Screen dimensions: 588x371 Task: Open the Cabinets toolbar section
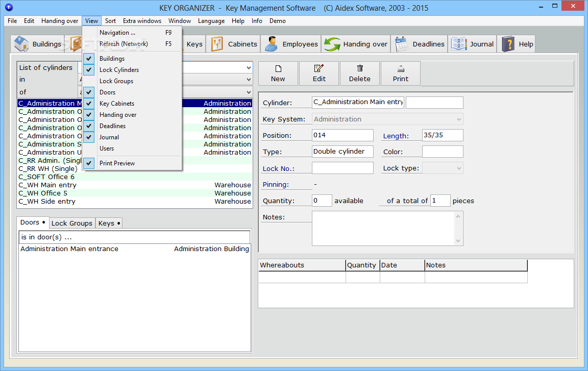point(234,44)
